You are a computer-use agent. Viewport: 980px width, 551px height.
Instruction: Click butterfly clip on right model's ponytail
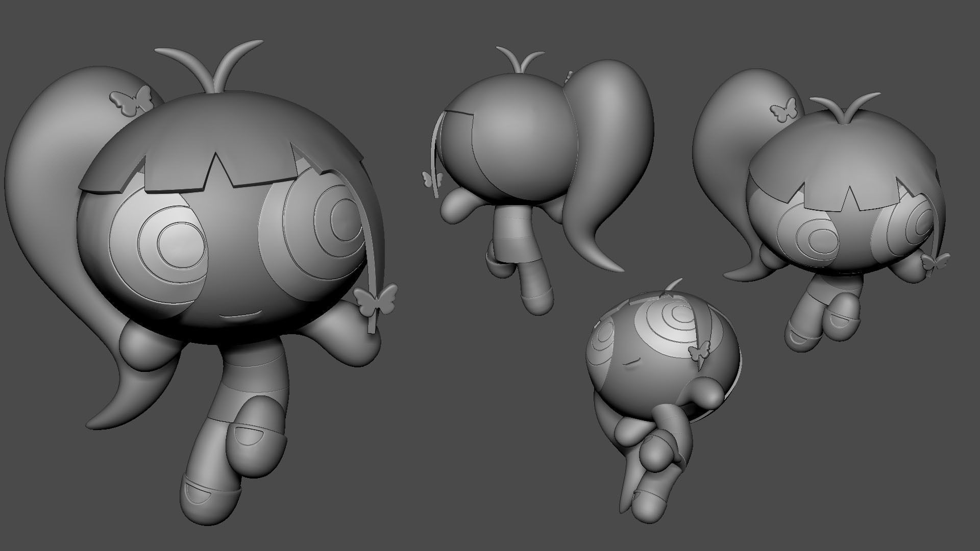pos(783,110)
